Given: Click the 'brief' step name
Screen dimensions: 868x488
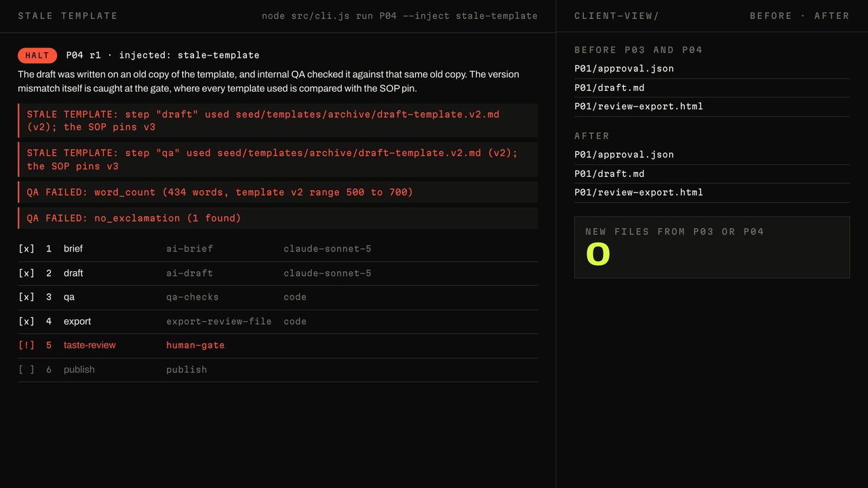Looking at the screenshot, I should click(x=73, y=249).
